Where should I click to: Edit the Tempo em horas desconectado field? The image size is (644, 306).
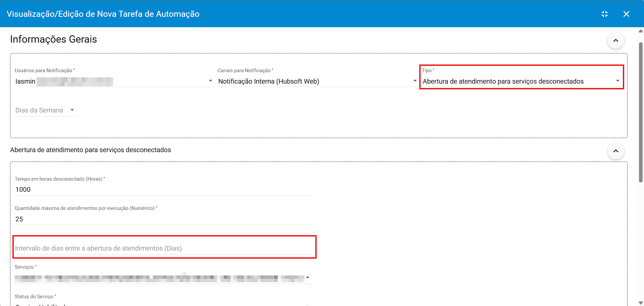point(163,189)
